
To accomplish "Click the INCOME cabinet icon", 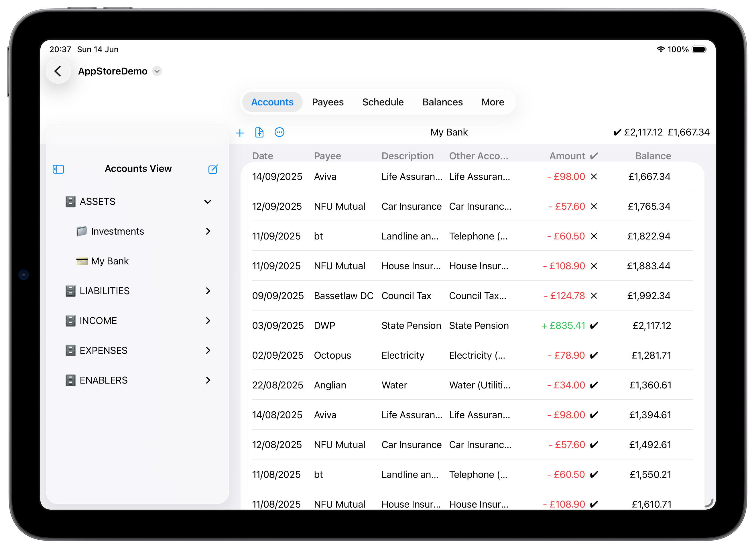I will (x=70, y=321).
